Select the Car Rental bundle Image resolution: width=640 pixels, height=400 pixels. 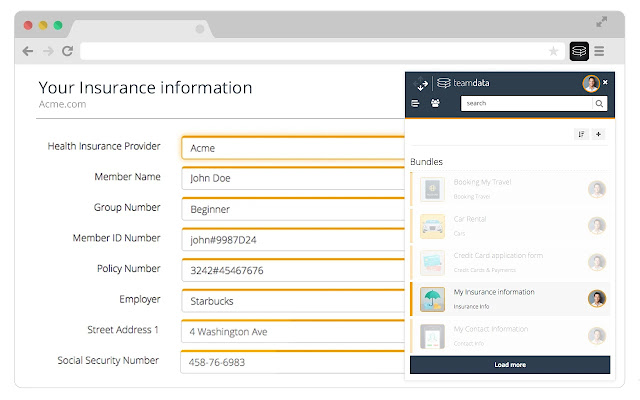(x=510, y=225)
